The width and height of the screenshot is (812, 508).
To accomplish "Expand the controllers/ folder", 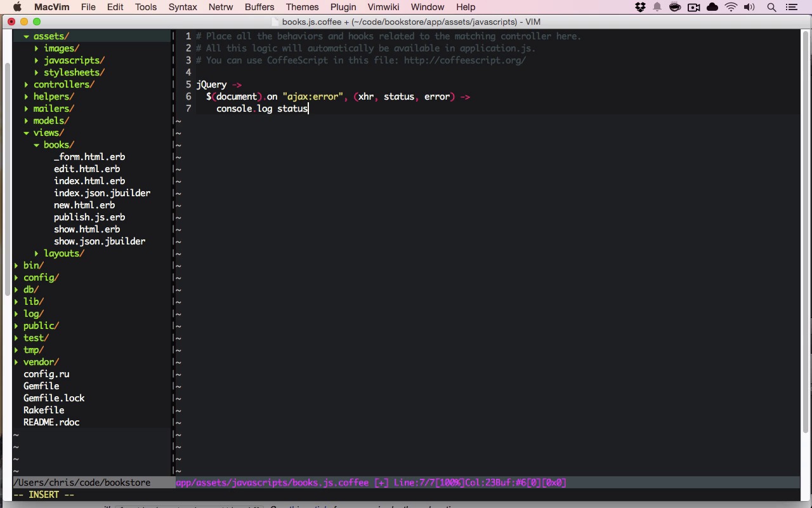I will click(x=26, y=84).
